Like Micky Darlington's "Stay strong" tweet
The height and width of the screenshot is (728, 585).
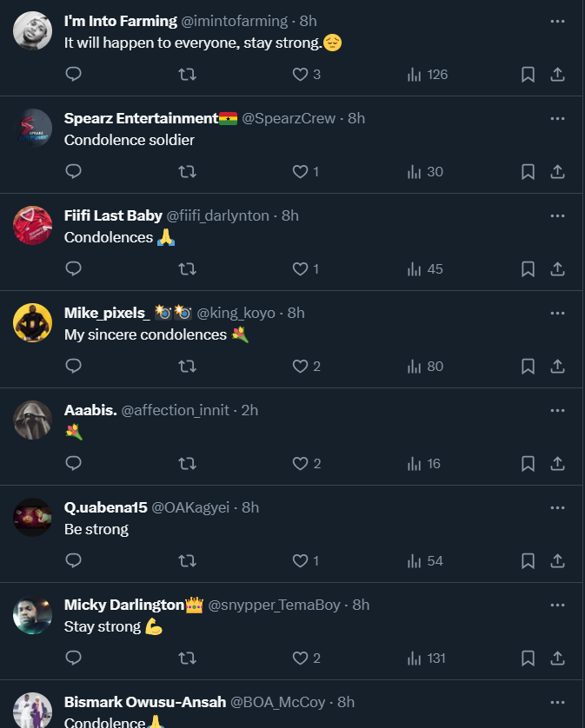(x=306, y=659)
